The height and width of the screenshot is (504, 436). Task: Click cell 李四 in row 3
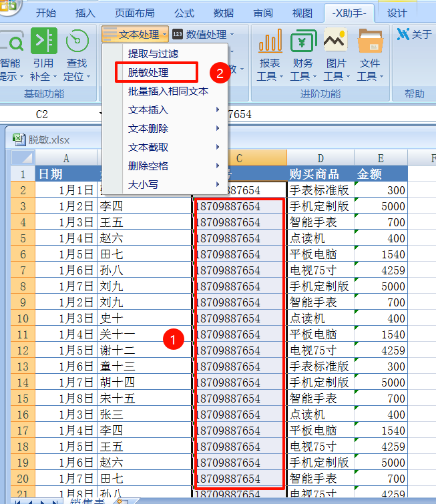(145, 206)
